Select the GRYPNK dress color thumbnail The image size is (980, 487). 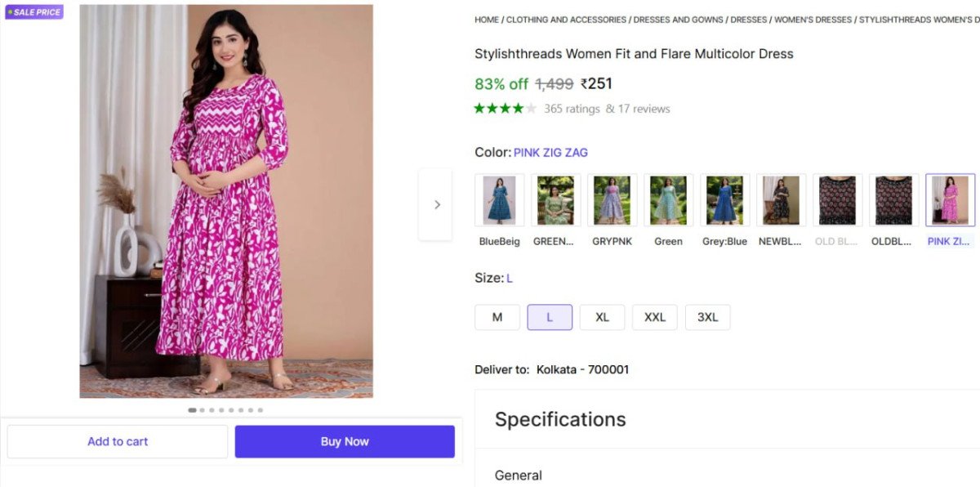point(612,200)
